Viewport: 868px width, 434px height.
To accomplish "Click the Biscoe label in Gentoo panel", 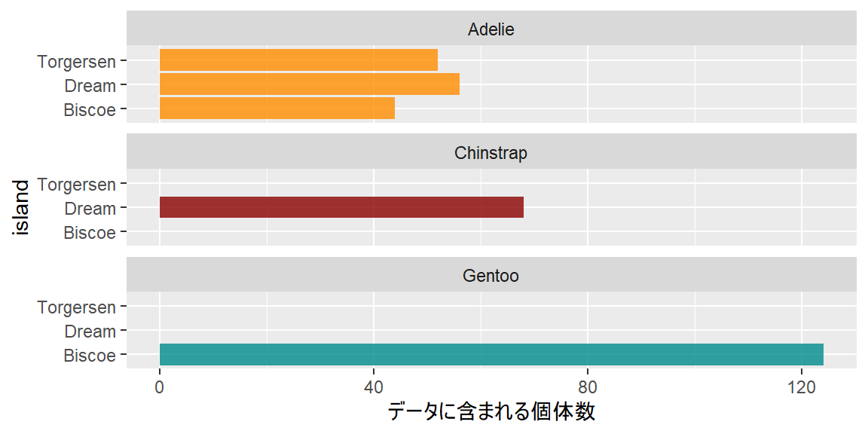I will (x=90, y=356).
